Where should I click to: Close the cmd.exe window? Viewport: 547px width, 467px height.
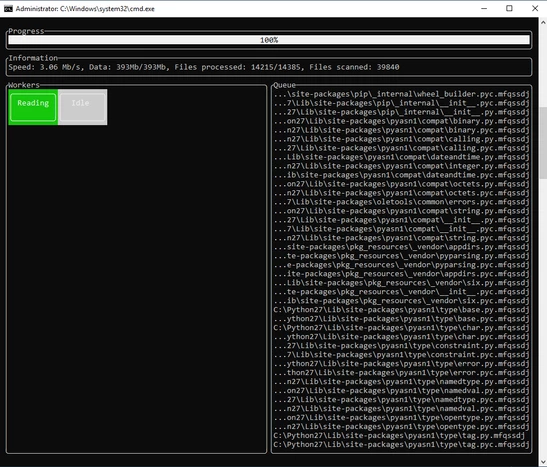(535, 9)
